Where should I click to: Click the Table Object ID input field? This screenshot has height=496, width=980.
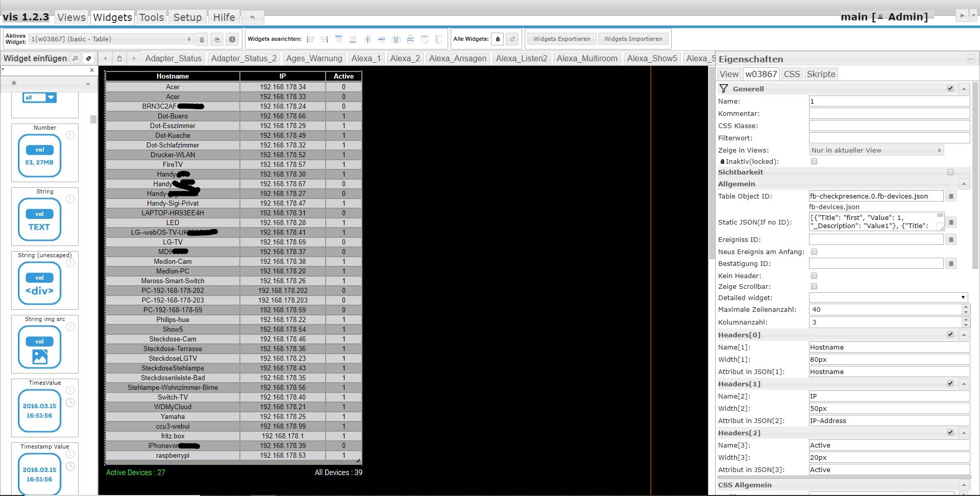pos(876,196)
